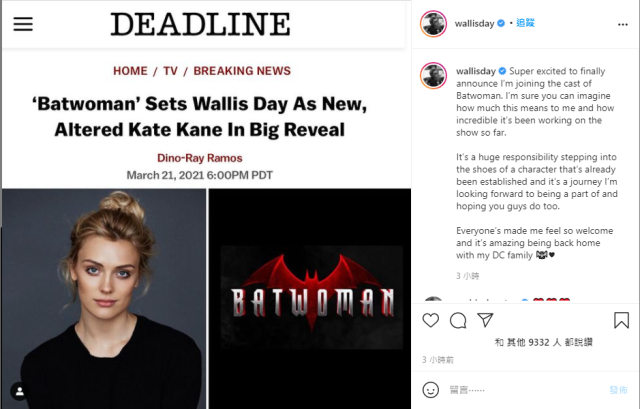
Task: Open the Deadline hamburger menu
Action: pos(23,23)
